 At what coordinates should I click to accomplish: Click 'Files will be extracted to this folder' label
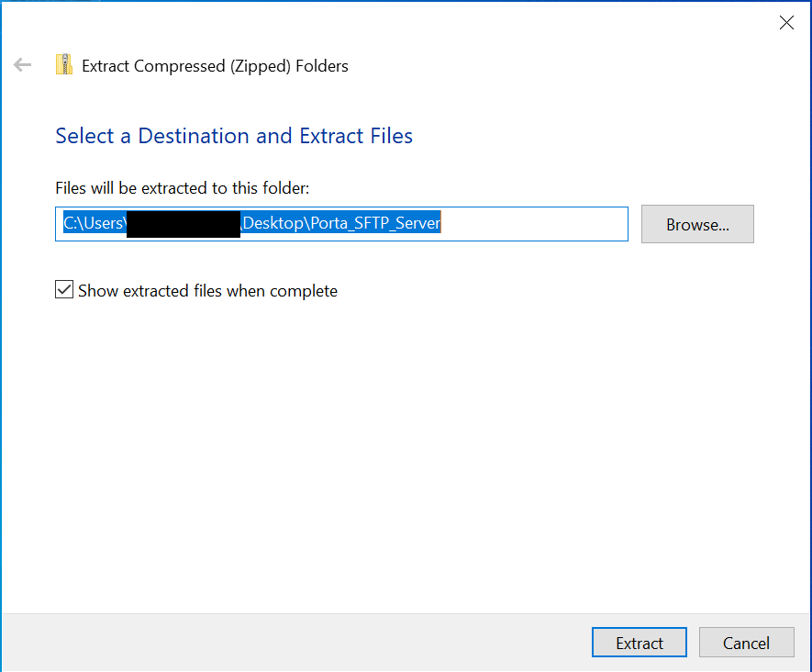(183, 188)
